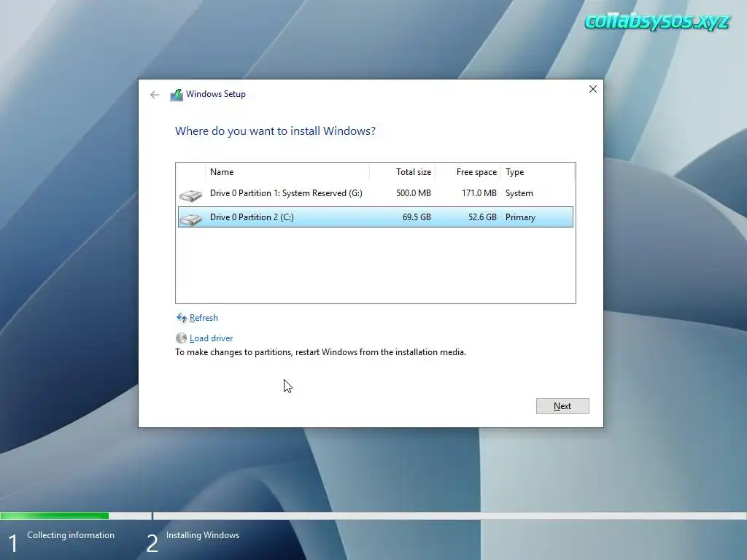Open the Load driver link
The width and height of the screenshot is (747, 560).
click(211, 338)
